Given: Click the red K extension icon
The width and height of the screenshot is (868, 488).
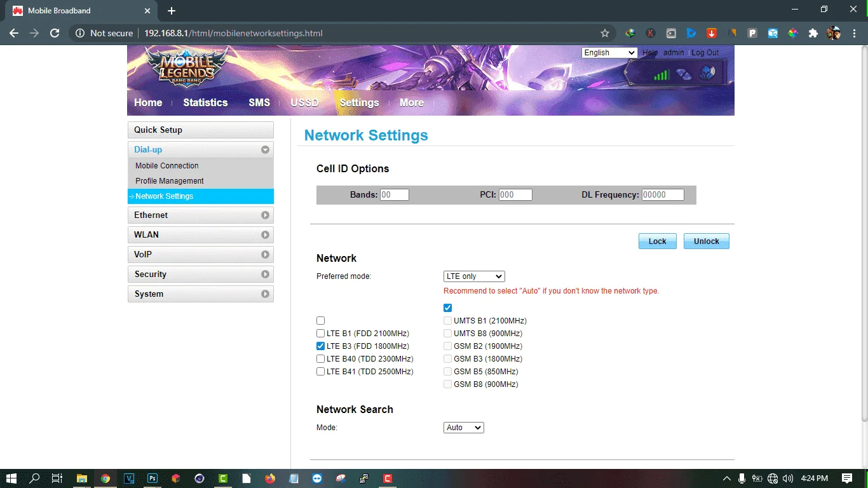Looking at the screenshot, I should pos(651,33).
